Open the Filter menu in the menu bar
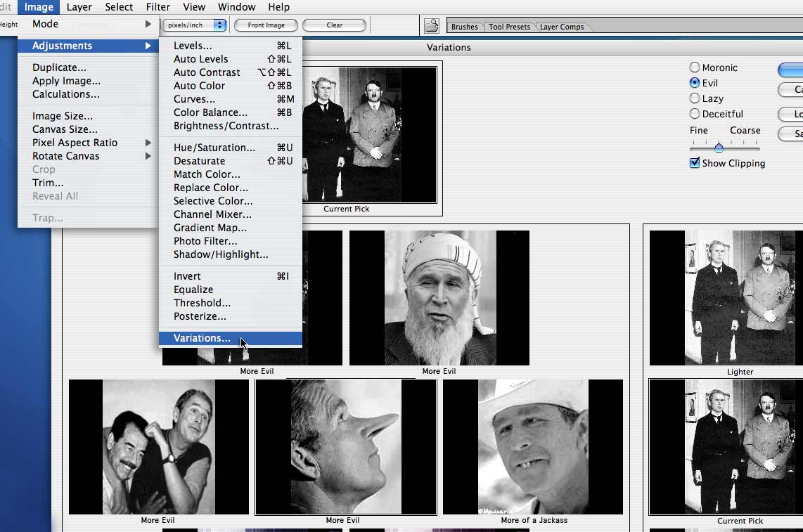The width and height of the screenshot is (803, 532). coord(158,7)
